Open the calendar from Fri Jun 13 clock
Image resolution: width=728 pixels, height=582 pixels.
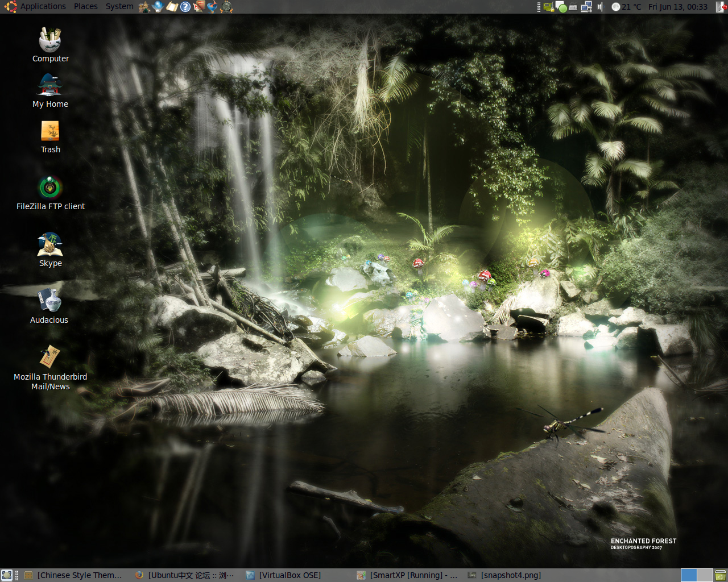pyautogui.click(x=678, y=7)
